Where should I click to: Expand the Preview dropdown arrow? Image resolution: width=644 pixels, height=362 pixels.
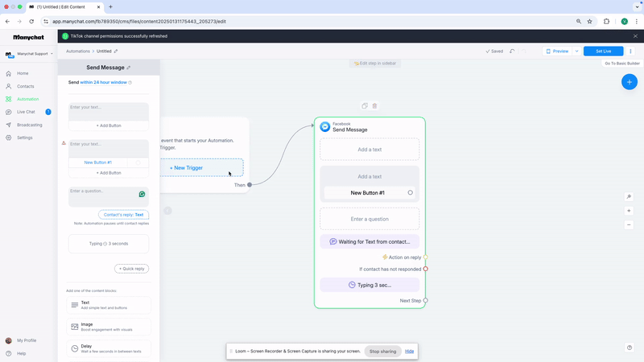pos(576,51)
